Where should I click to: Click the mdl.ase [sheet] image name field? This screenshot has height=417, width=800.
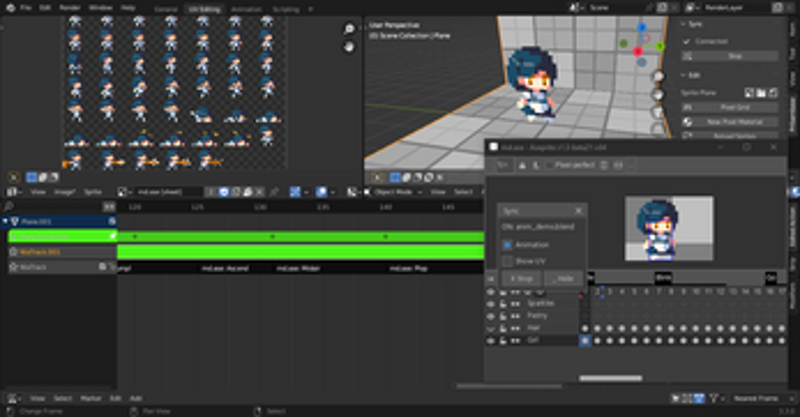pos(168,192)
